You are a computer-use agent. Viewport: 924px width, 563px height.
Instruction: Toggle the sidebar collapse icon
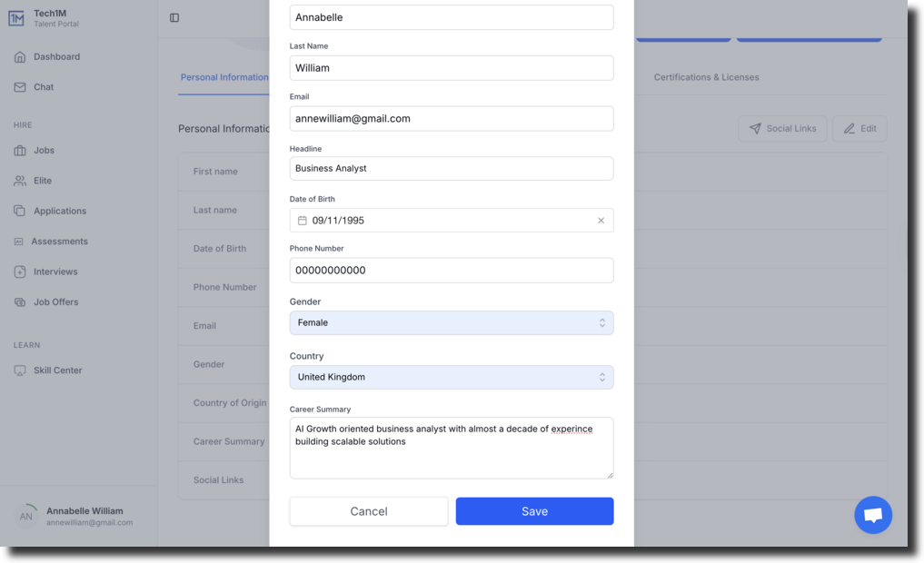tap(174, 17)
